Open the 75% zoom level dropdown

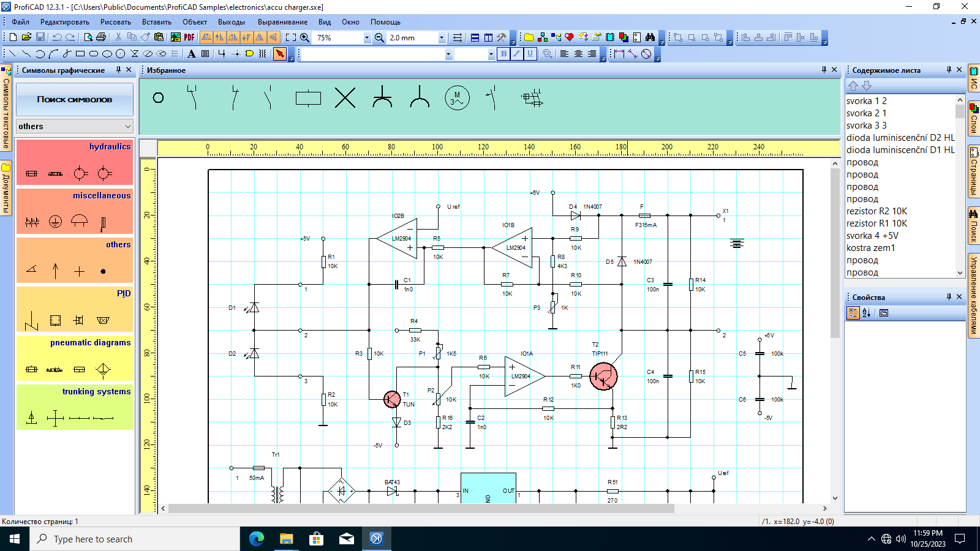(x=367, y=38)
